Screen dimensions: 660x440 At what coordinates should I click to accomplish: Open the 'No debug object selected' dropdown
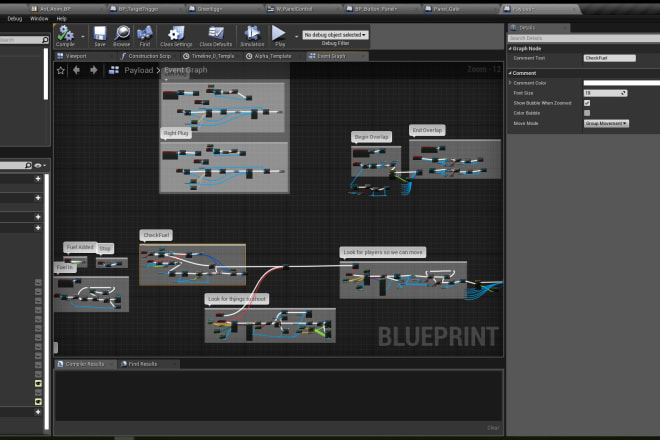coord(335,35)
